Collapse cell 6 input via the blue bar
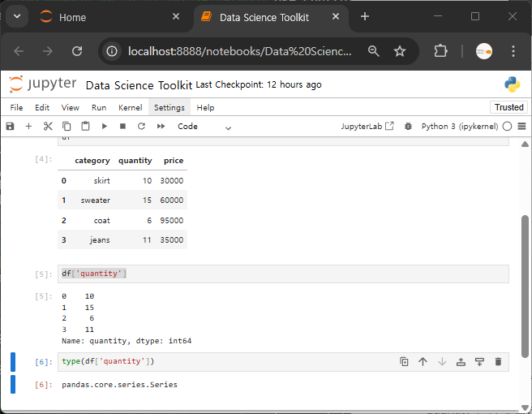This screenshot has width=532, height=414. 13,362
